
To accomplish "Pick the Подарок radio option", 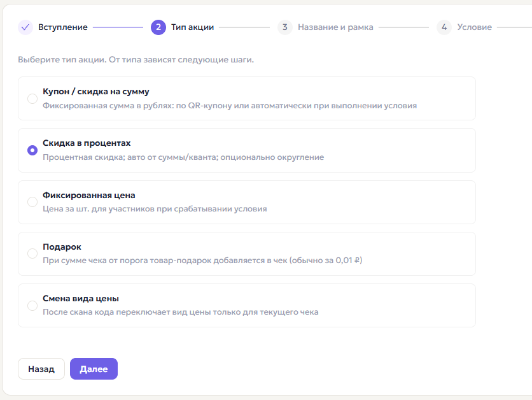I will pos(32,254).
